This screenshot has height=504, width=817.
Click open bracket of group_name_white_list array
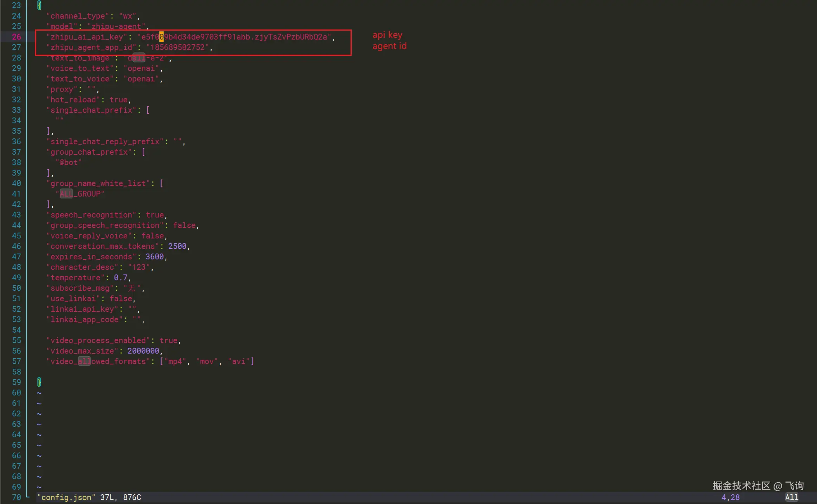pyautogui.click(x=161, y=183)
